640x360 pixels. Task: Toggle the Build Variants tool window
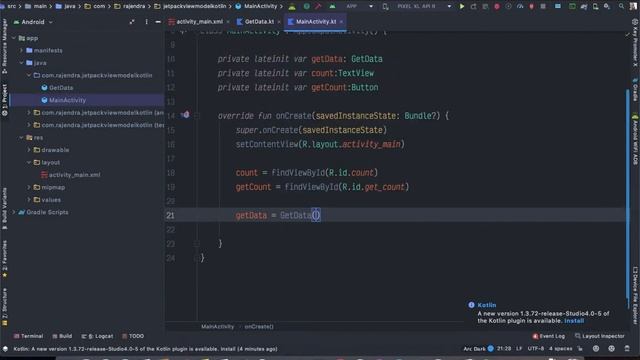pyautogui.click(x=4, y=208)
